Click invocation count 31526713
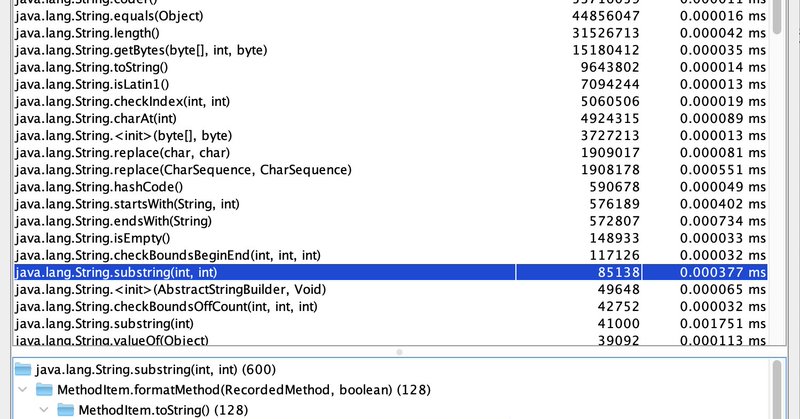Screen dimensions: 800x419 click(606, 33)
